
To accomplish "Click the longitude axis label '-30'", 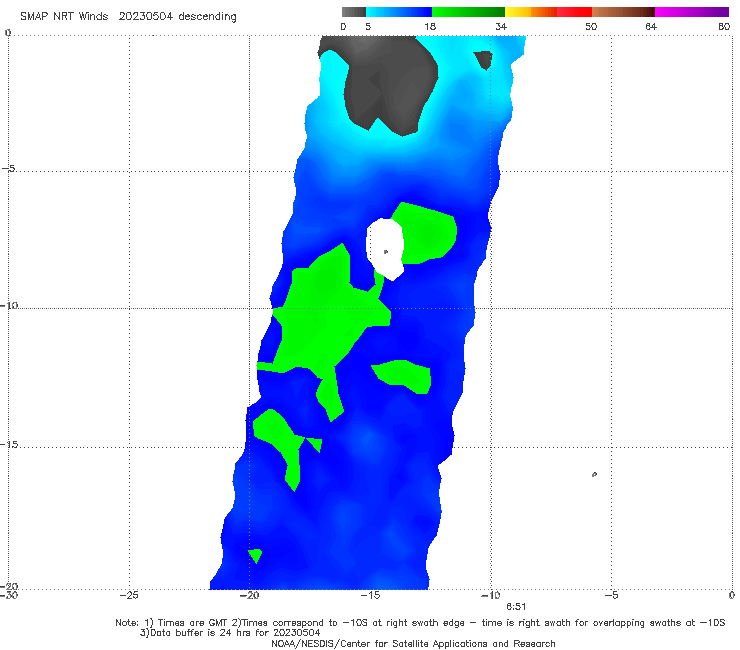I will [9, 595].
